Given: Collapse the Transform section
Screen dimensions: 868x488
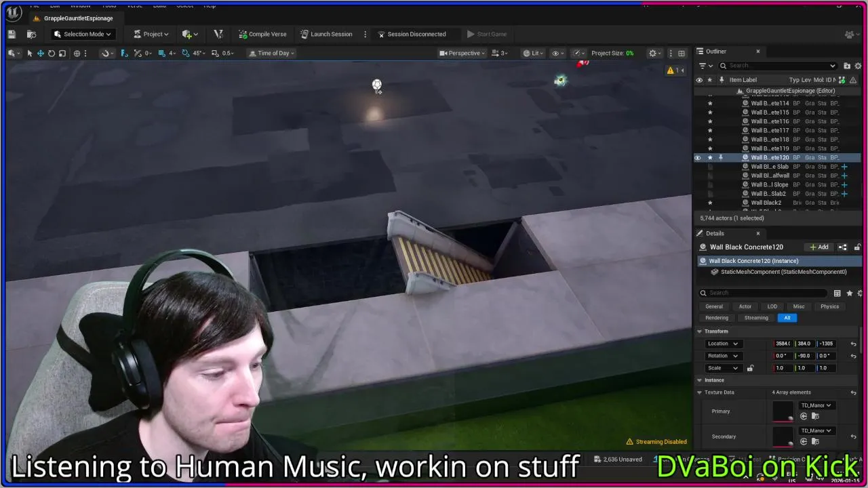Looking at the screenshot, I should 699,331.
